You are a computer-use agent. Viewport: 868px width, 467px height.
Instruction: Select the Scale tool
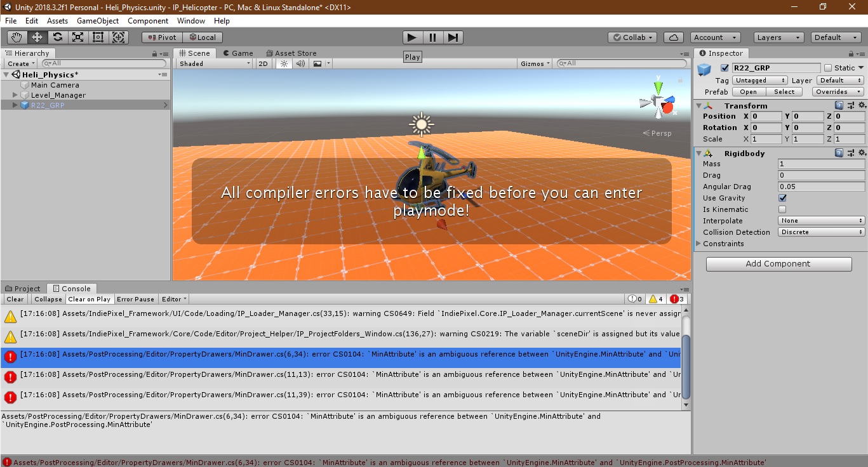77,37
